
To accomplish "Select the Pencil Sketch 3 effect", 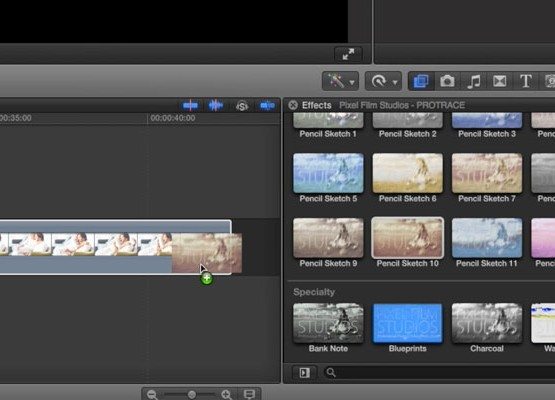I will [x=487, y=125].
